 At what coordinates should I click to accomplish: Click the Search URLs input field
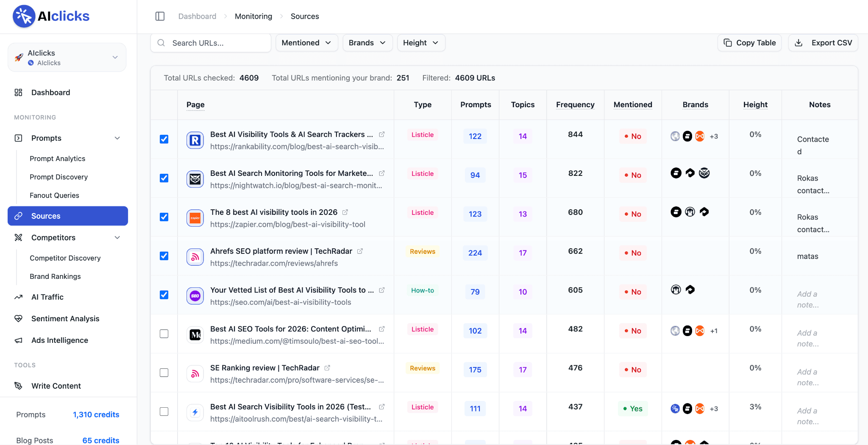pos(211,43)
